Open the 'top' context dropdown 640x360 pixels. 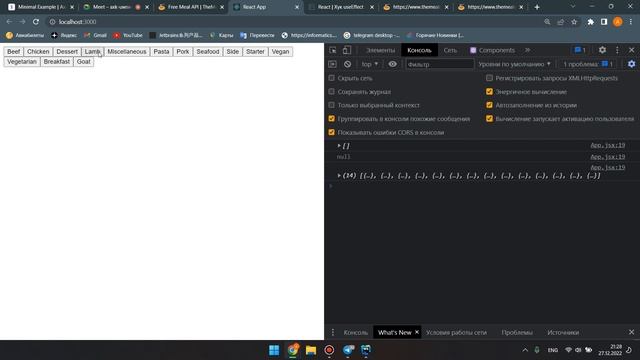point(370,64)
